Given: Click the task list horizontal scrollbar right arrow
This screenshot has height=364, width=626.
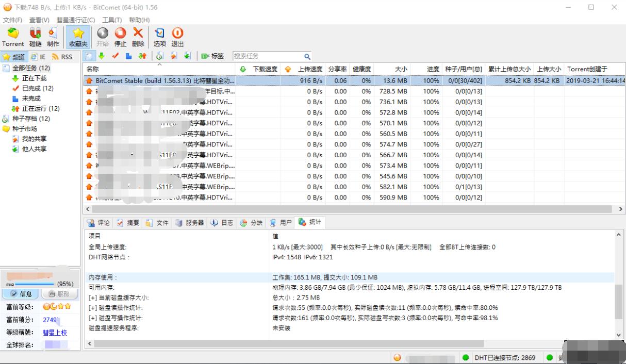Looking at the screenshot, I should (x=620, y=209).
